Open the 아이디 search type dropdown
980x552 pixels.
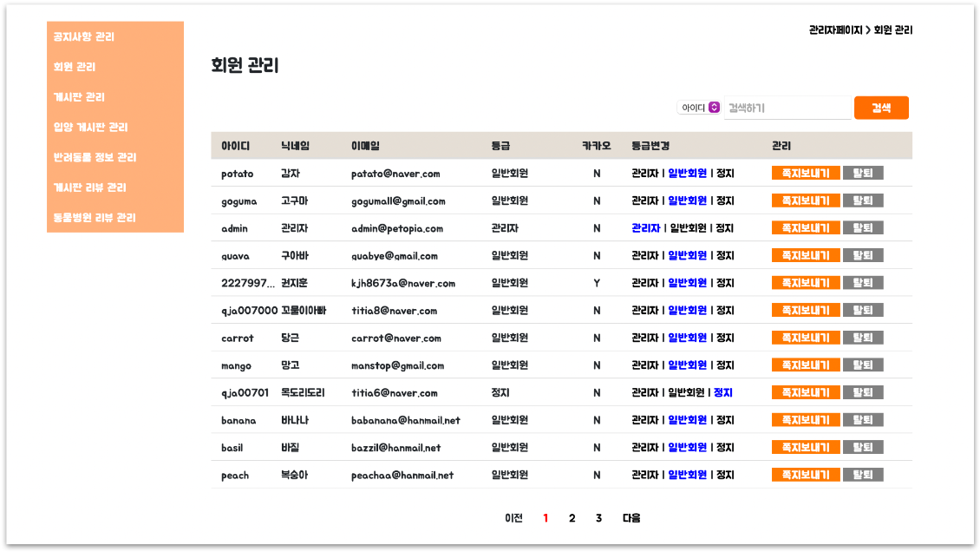[699, 108]
